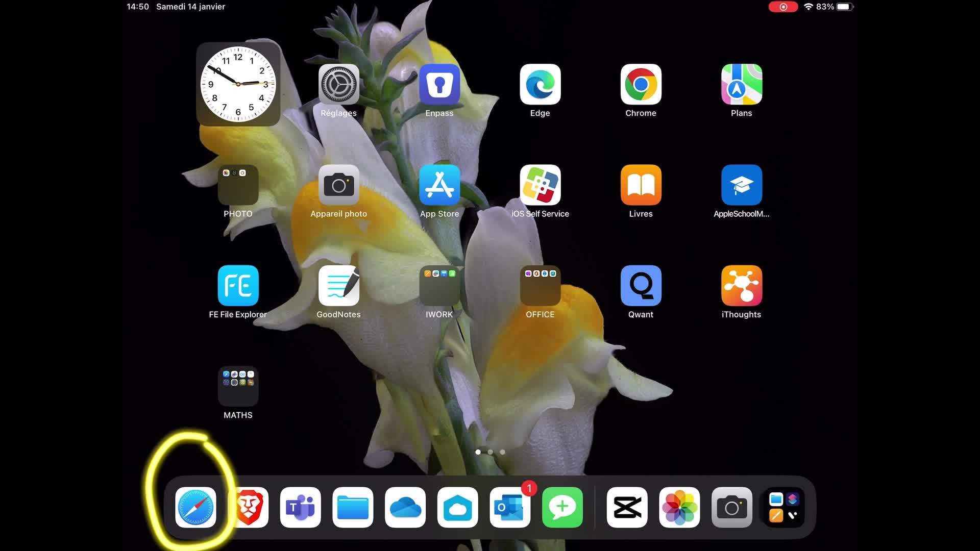Expand the MATHS folder
Image resolution: width=980 pixels, height=551 pixels.
tap(238, 386)
